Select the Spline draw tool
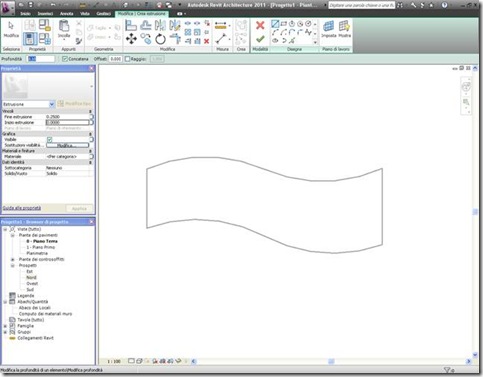 pos(309,32)
